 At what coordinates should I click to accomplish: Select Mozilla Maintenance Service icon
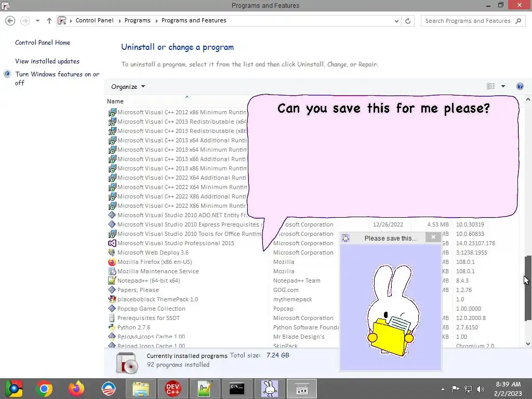tap(112, 271)
